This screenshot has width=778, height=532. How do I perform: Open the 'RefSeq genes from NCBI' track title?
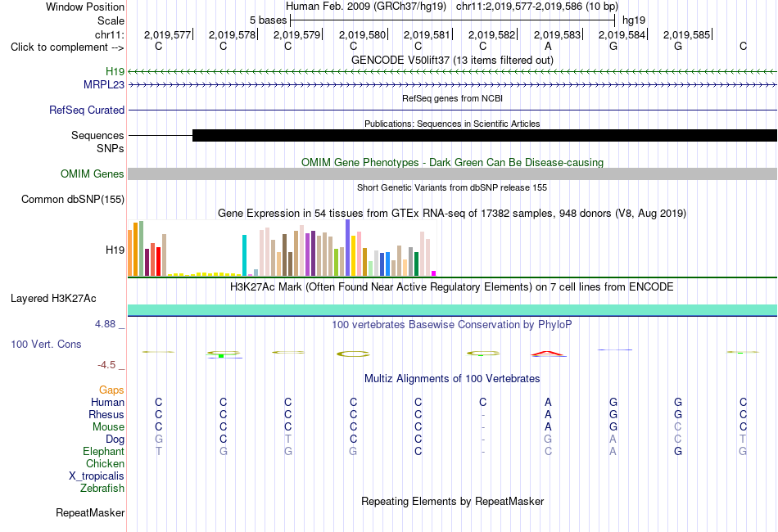pos(452,98)
